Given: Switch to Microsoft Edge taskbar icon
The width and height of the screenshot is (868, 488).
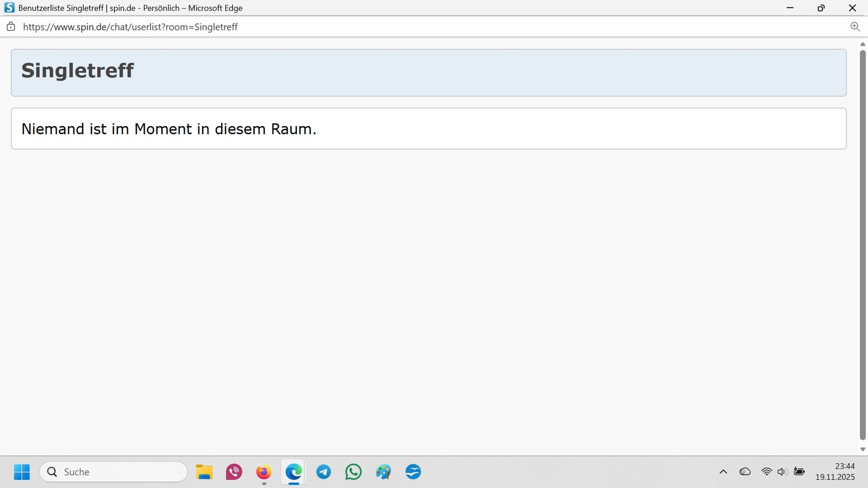Looking at the screenshot, I should [294, 472].
